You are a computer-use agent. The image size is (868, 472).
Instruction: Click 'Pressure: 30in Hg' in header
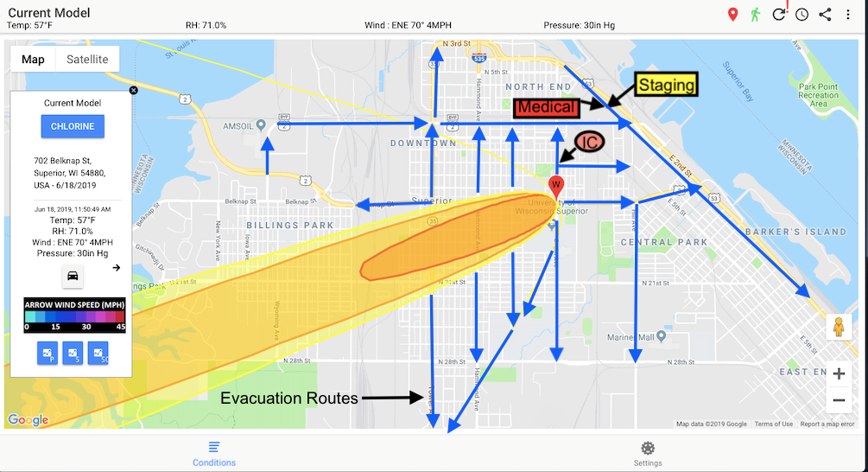(x=579, y=25)
